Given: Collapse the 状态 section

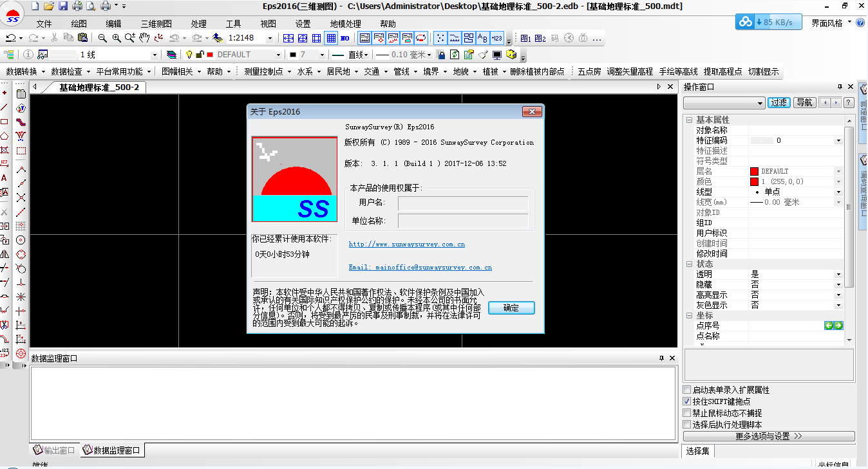Looking at the screenshot, I should 689,264.
